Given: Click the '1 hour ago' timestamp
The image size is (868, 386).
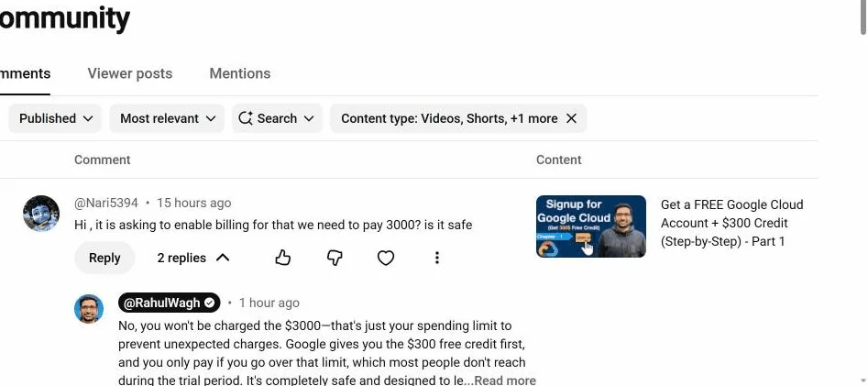Looking at the screenshot, I should pyautogui.click(x=269, y=303).
